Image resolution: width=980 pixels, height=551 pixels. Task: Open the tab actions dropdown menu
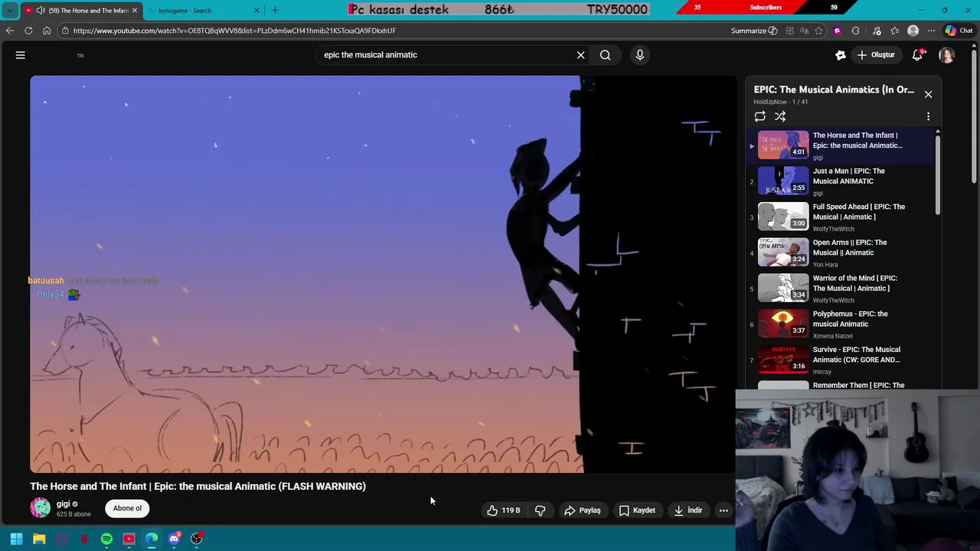pyautogui.click(x=10, y=11)
